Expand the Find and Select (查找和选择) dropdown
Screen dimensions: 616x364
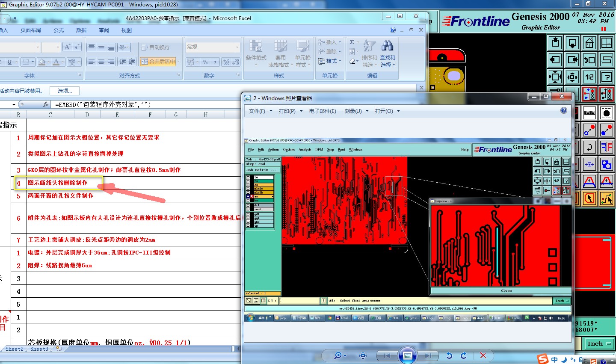point(388,61)
